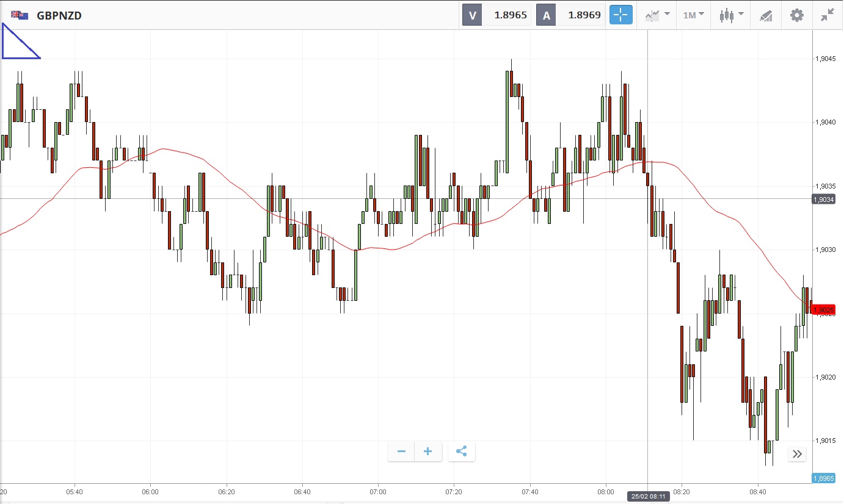
Task: Open the candlestick chart type dropdown
Action: click(x=731, y=15)
